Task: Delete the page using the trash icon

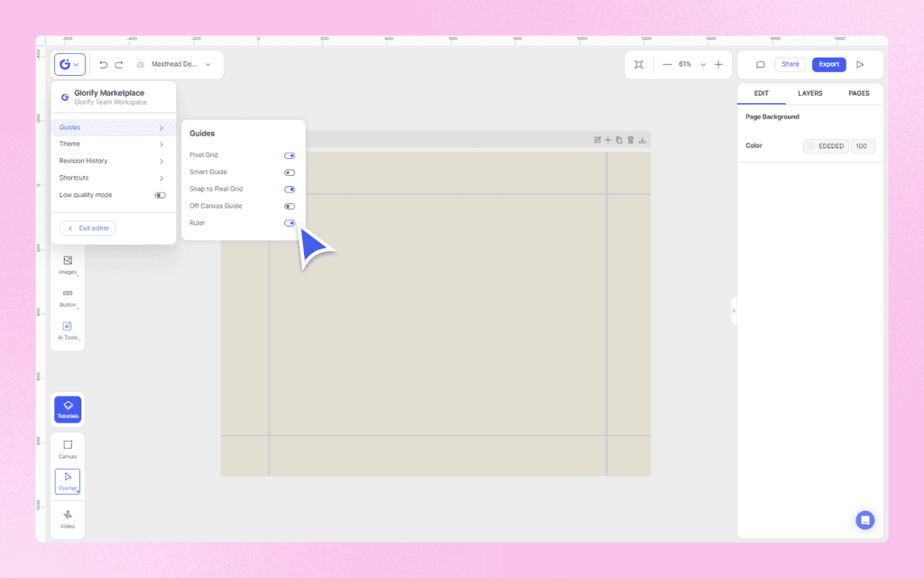Action: 631,139
